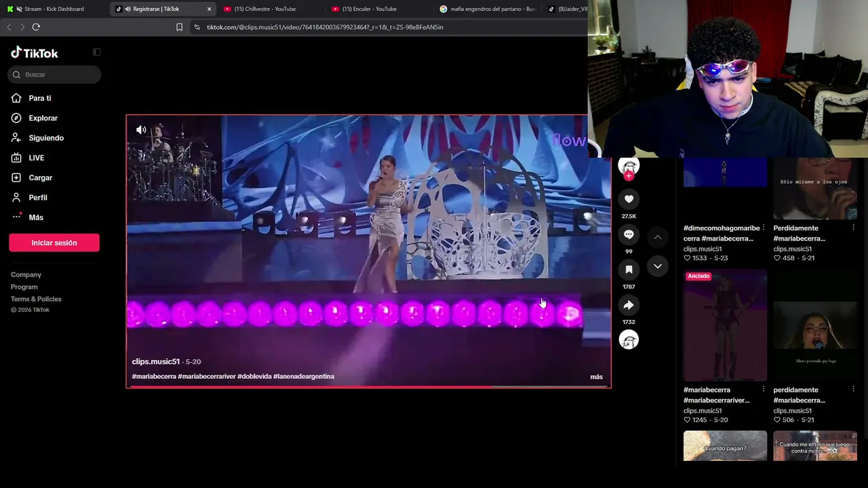Click the heart icon showing 458 likes
Image resolution: width=868 pixels, height=488 pixels.
(777, 258)
